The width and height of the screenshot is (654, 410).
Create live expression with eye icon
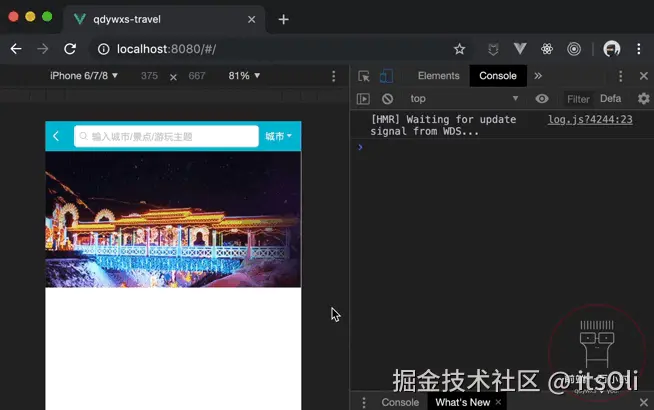tap(542, 99)
